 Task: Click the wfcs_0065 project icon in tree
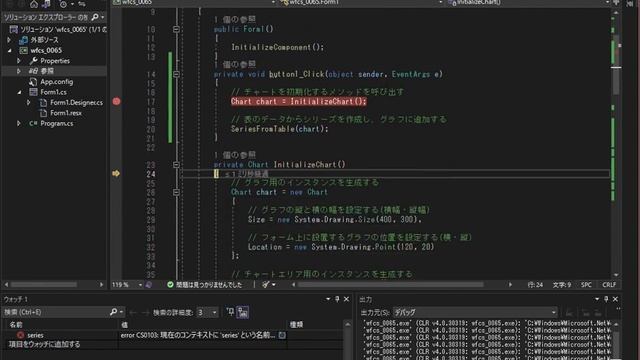tap(24, 51)
